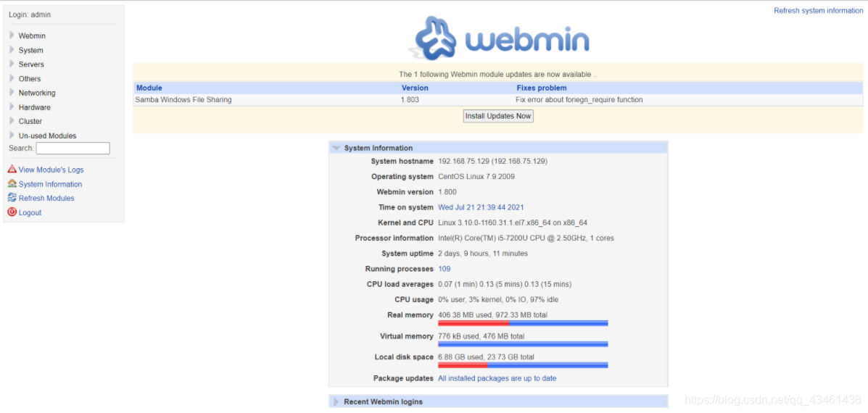
Task: Click the Refresh Modules icon
Action: click(x=12, y=197)
